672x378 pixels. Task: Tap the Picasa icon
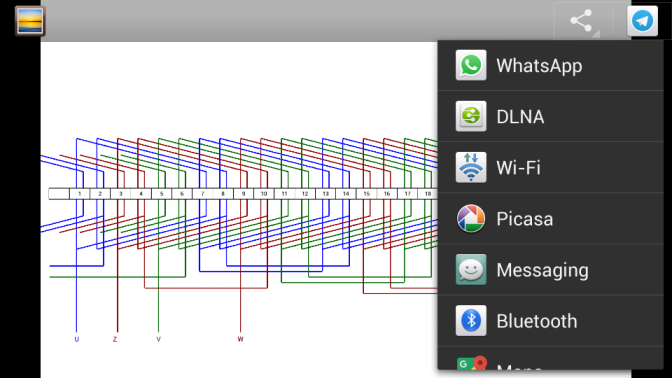click(471, 219)
